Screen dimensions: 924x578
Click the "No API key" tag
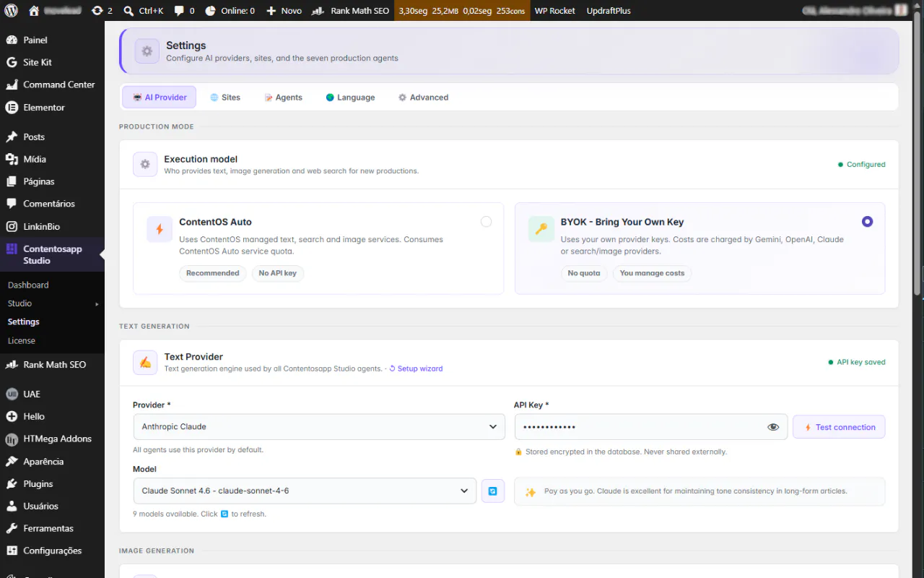(278, 273)
